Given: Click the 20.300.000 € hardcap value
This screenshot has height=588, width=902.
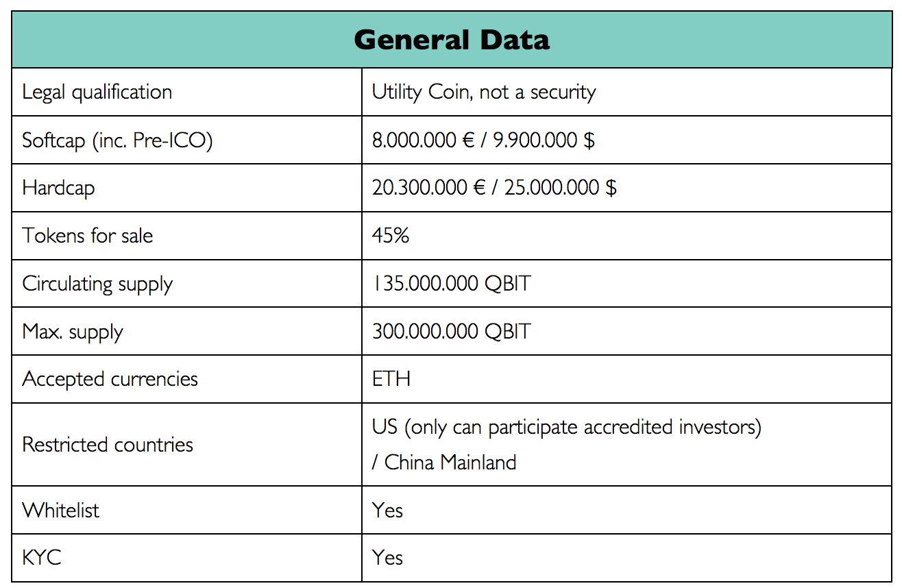Looking at the screenshot, I should coord(429,188).
